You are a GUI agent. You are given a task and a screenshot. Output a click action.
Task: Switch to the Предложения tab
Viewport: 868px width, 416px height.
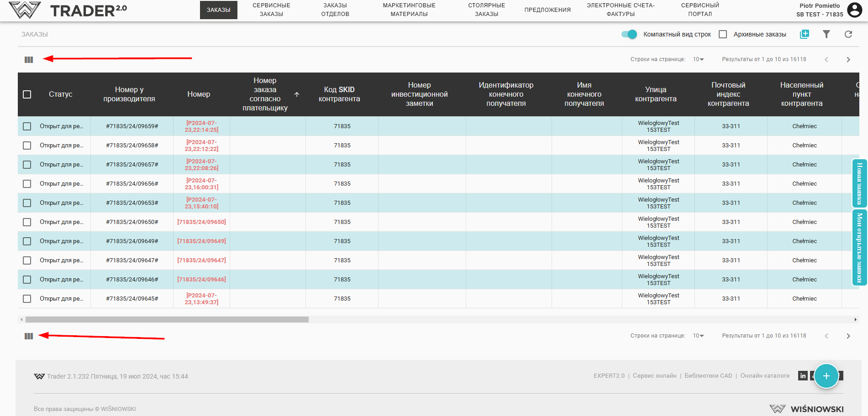(547, 10)
